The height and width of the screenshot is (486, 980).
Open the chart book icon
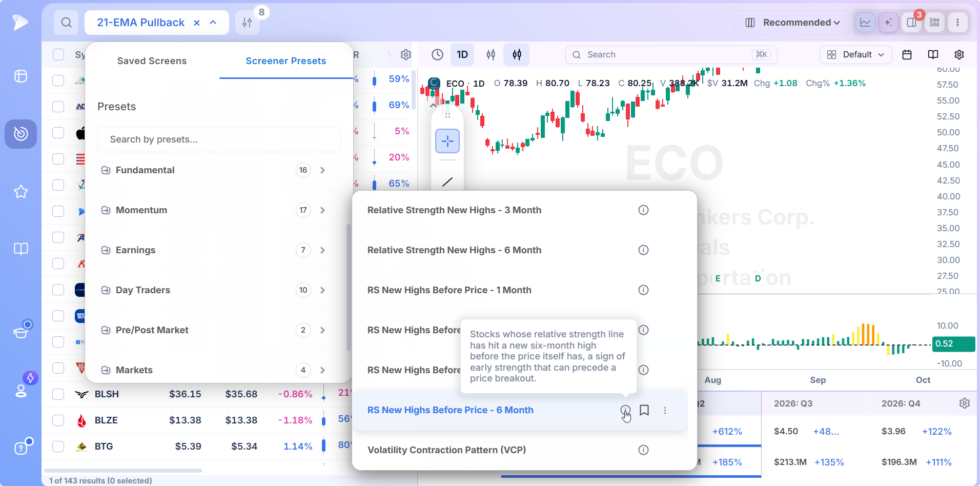pos(933,55)
